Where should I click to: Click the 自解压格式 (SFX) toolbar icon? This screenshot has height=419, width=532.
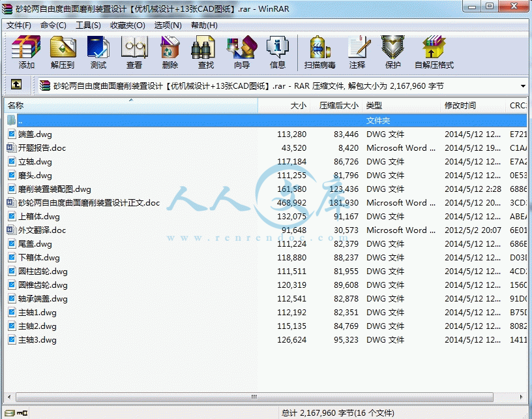pyautogui.click(x=434, y=52)
